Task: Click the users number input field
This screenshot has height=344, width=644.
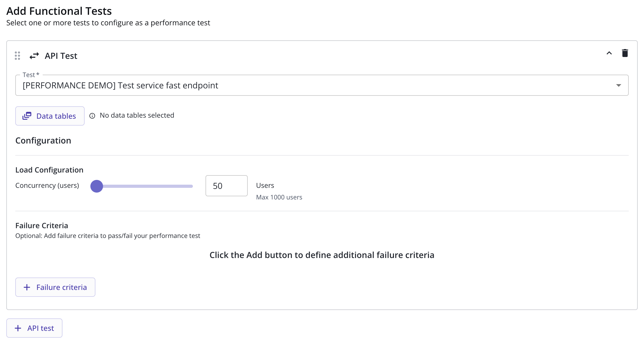Action: [x=226, y=186]
